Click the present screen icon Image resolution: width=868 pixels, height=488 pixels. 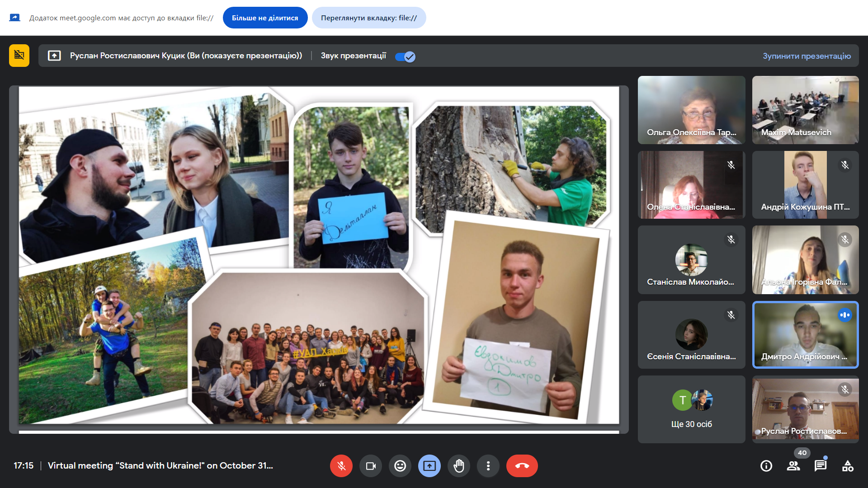(x=429, y=466)
